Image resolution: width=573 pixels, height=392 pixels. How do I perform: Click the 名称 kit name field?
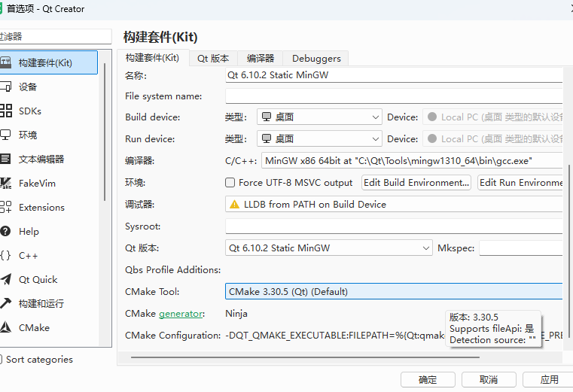394,75
